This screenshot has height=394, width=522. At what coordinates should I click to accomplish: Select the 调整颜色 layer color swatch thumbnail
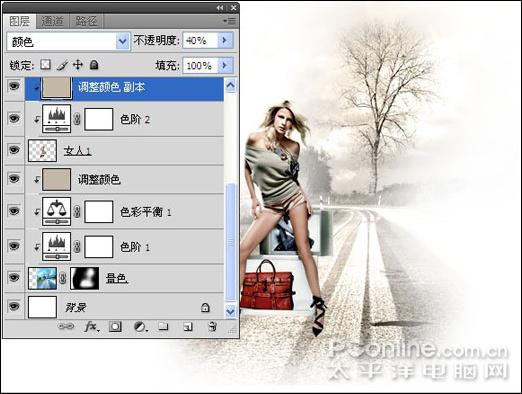point(57,179)
